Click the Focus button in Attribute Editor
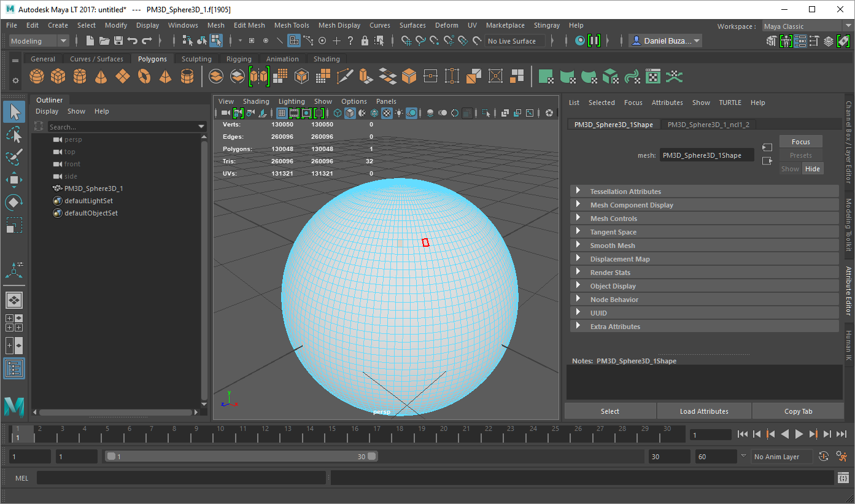Viewport: 855px width, 504px height. (x=801, y=142)
